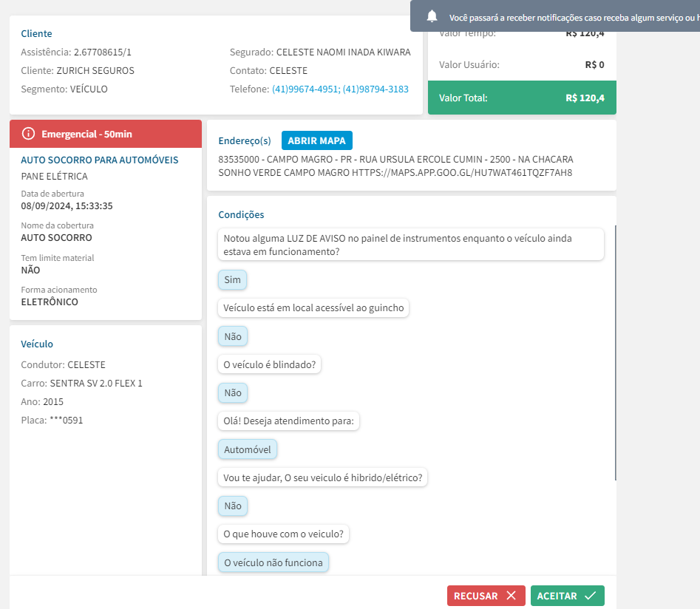Click the Google Maps URL in the address
This screenshot has height=609, width=700.
click(462, 173)
